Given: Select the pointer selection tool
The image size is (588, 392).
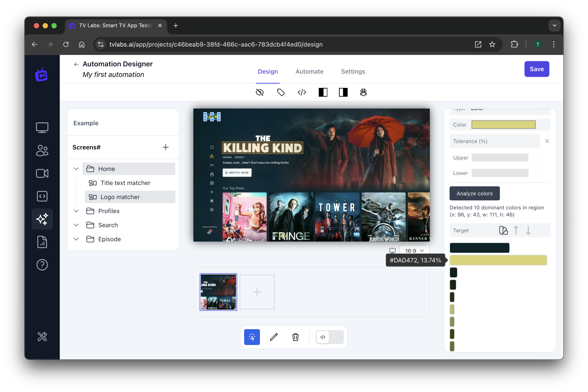Looking at the screenshot, I should (x=252, y=337).
